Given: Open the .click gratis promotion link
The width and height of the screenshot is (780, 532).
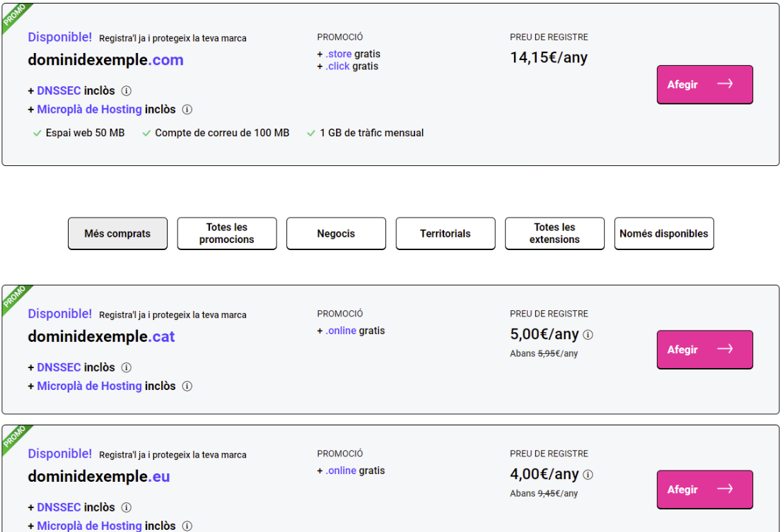Looking at the screenshot, I should coord(337,66).
